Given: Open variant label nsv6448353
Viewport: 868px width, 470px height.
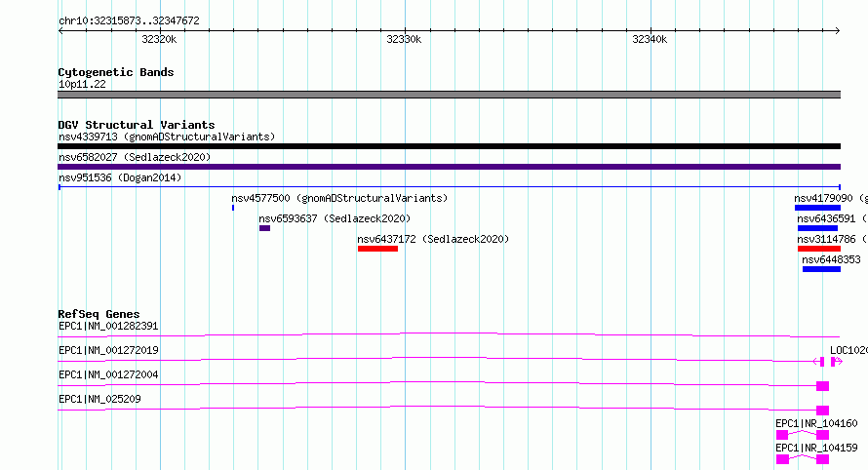Looking at the screenshot, I should click(x=831, y=259).
